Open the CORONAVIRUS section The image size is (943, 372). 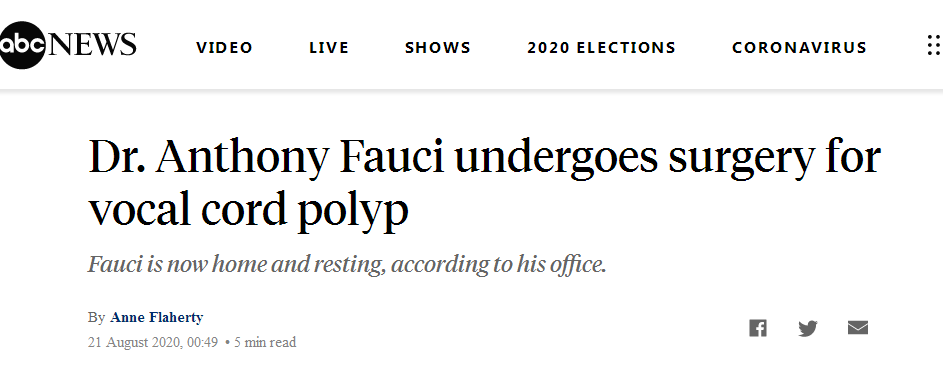pyautogui.click(x=799, y=47)
